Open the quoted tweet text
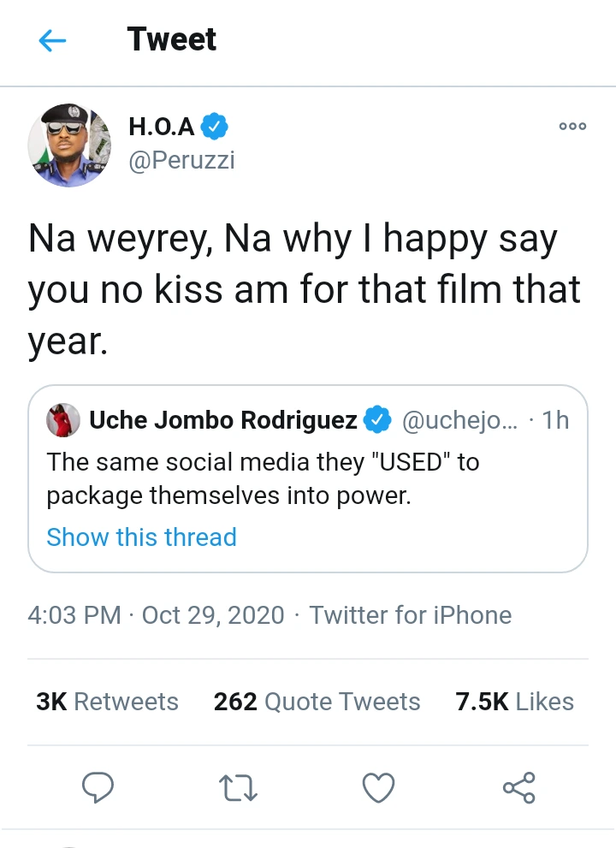This screenshot has width=616, height=848. pos(262,478)
